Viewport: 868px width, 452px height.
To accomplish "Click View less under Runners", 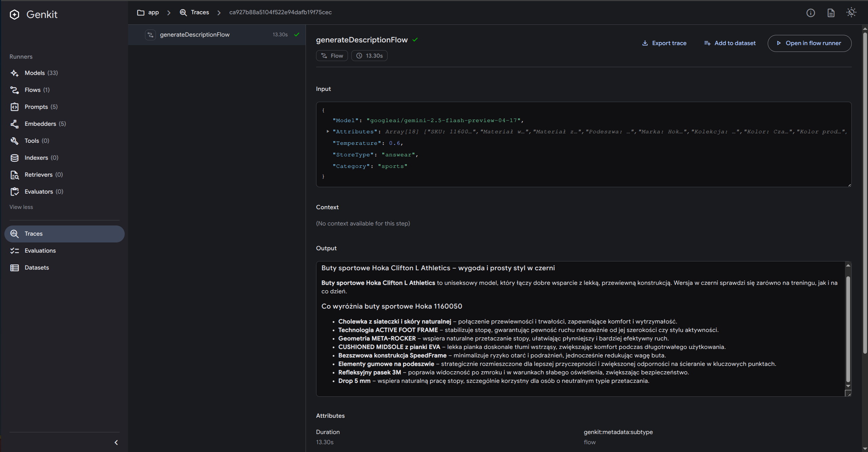I will point(21,207).
